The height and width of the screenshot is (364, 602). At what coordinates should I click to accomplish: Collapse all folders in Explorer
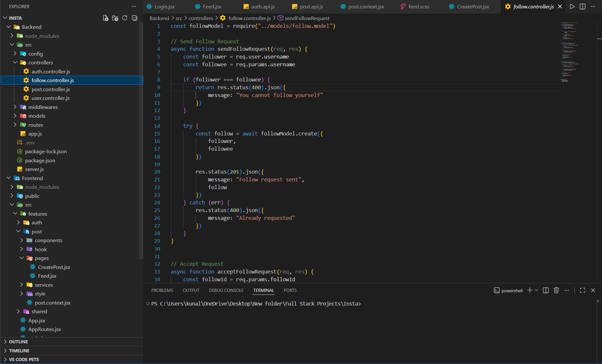[134, 18]
